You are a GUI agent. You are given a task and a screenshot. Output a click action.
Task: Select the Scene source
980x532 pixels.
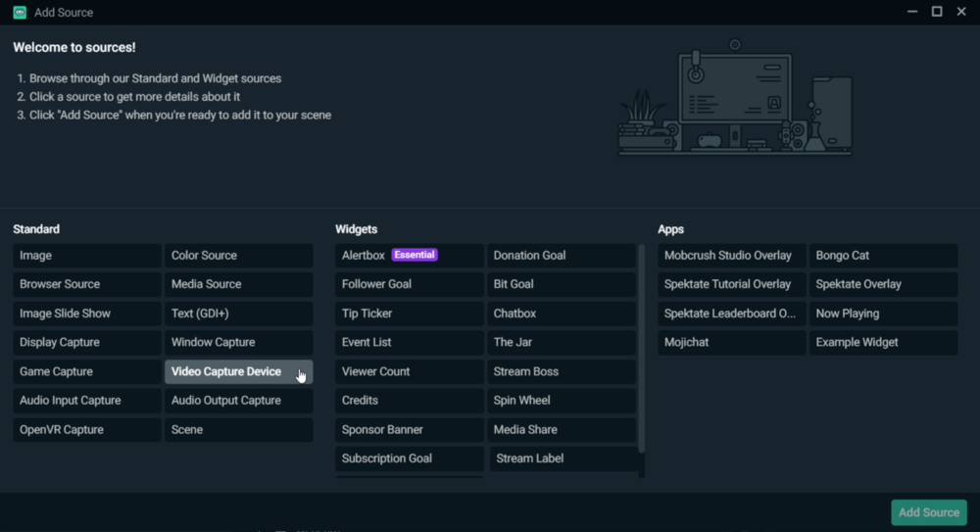pos(239,429)
